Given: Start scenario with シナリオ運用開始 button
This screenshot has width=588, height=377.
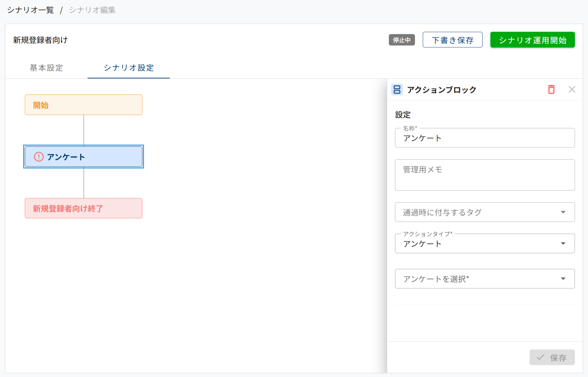Looking at the screenshot, I should pyautogui.click(x=532, y=40).
